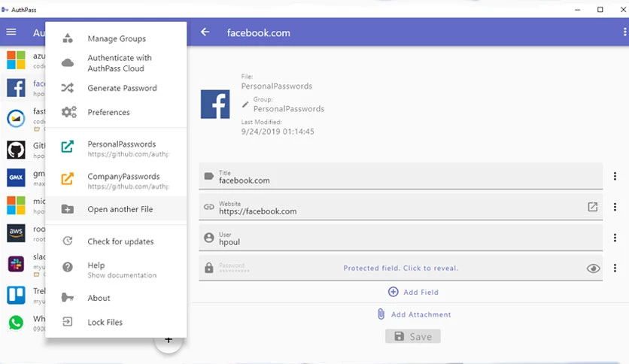Select the fastmail entry icon in list
629x364 pixels.
click(16, 118)
